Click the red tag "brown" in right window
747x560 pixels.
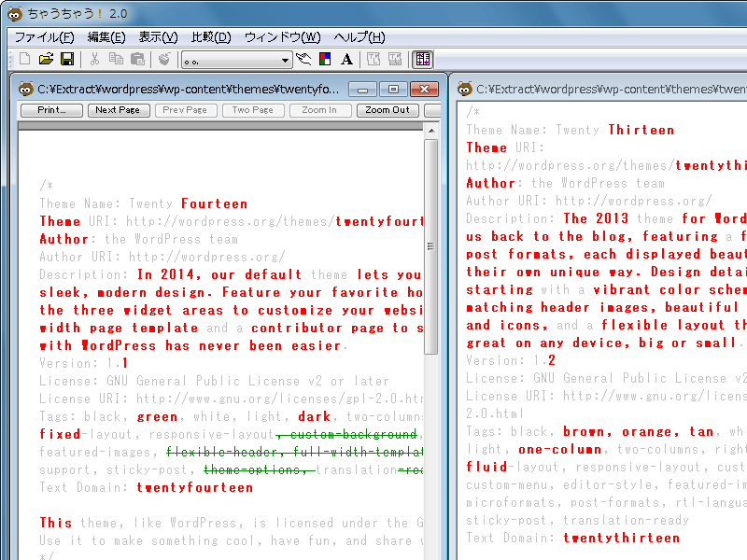[x=585, y=431]
